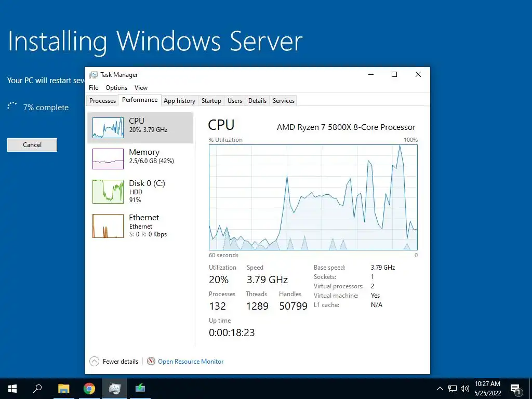Select the Disk 0 (C:) graph thumbnail

[x=108, y=192]
